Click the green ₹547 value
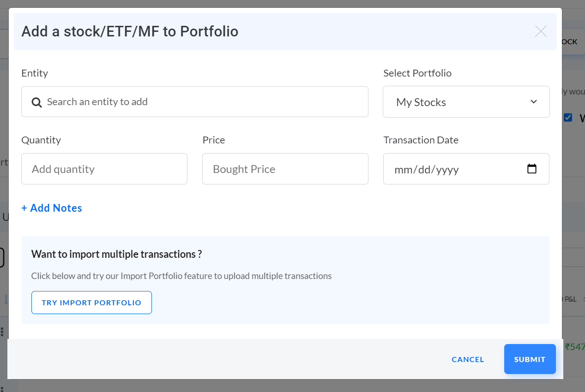 click(575, 347)
